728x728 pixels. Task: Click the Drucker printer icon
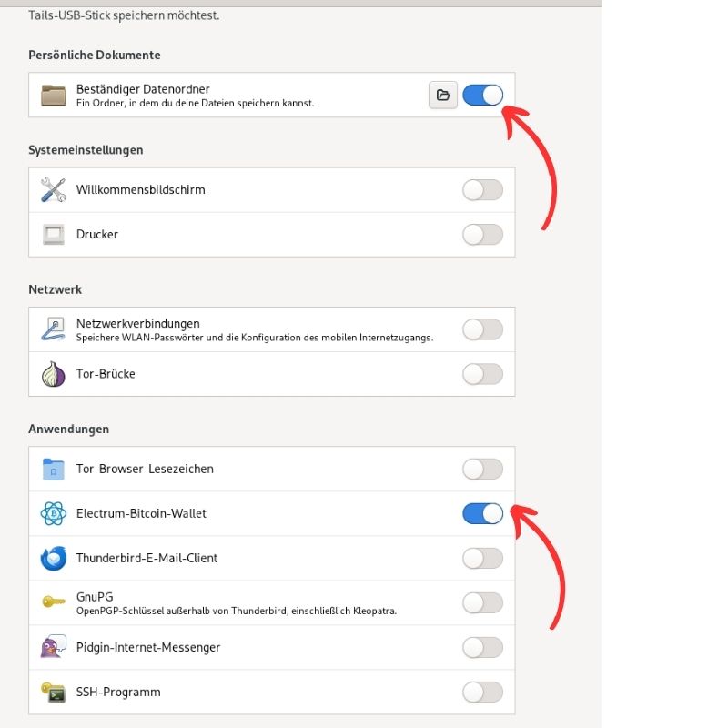(54, 235)
